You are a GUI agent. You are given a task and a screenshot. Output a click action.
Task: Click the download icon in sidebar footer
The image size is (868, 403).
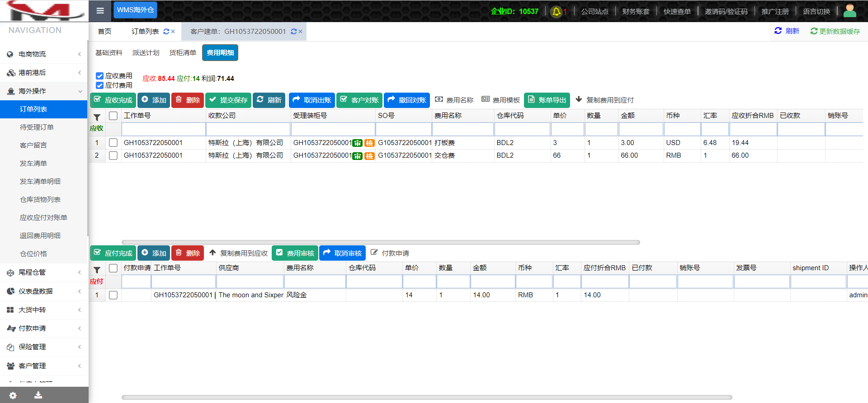coord(38,395)
